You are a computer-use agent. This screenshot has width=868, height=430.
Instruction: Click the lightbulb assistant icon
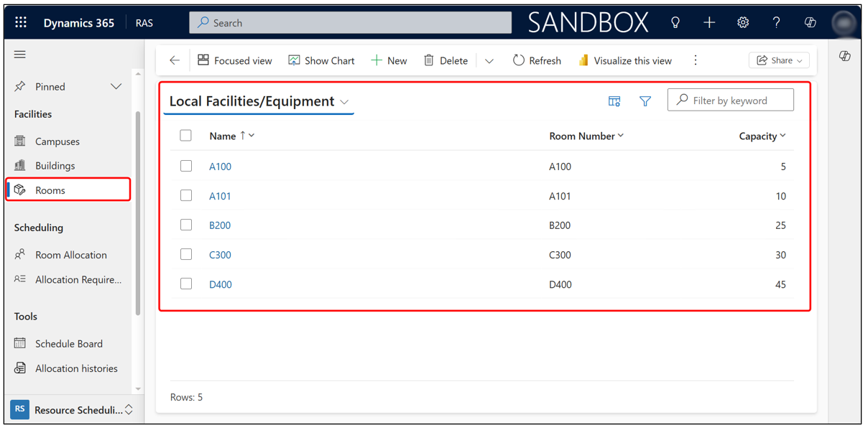click(675, 23)
